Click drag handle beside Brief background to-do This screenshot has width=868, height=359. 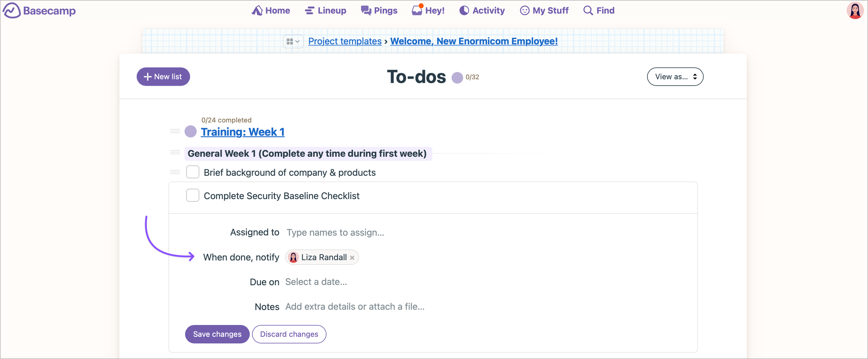[175, 172]
